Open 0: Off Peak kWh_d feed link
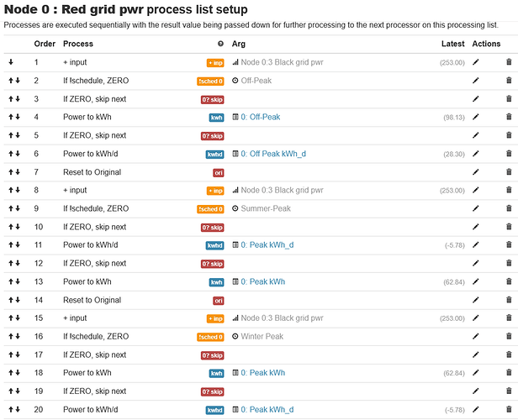The width and height of the screenshot is (518, 420). click(273, 154)
